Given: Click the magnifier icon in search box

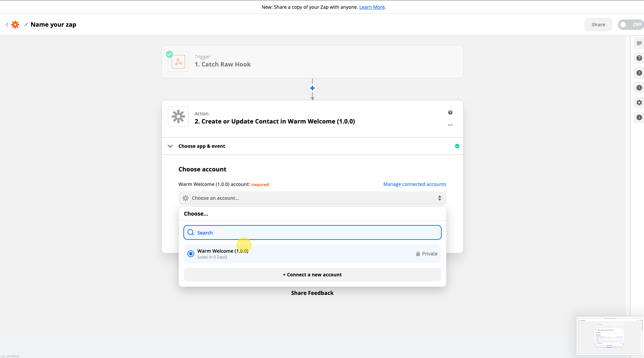Looking at the screenshot, I should (x=191, y=232).
